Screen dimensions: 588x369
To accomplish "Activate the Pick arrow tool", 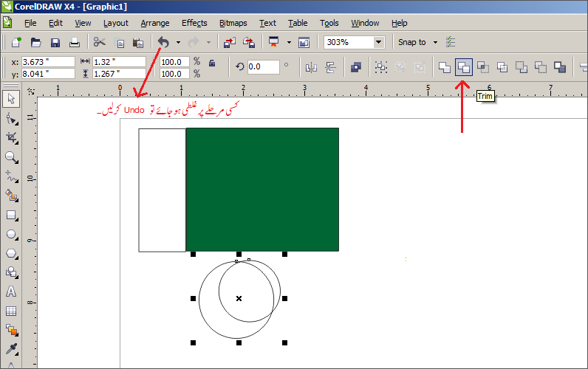I will (11, 98).
